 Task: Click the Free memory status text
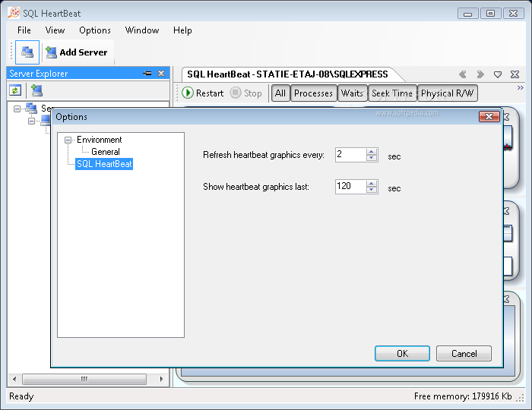tap(463, 396)
